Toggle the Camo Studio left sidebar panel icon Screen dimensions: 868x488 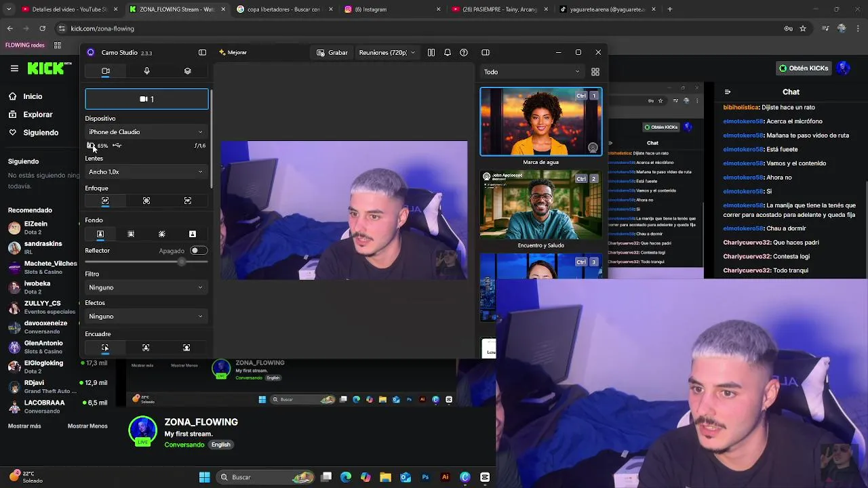point(202,52)
